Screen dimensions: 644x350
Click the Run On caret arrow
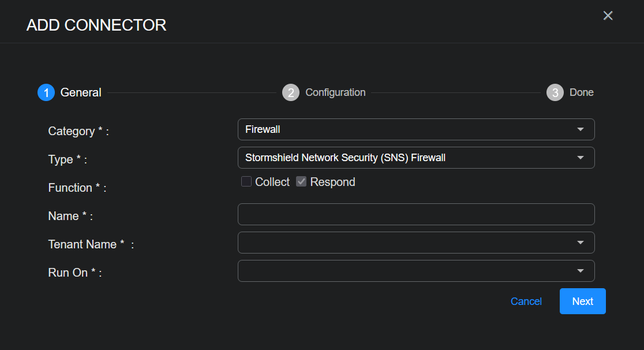[581, 271]
